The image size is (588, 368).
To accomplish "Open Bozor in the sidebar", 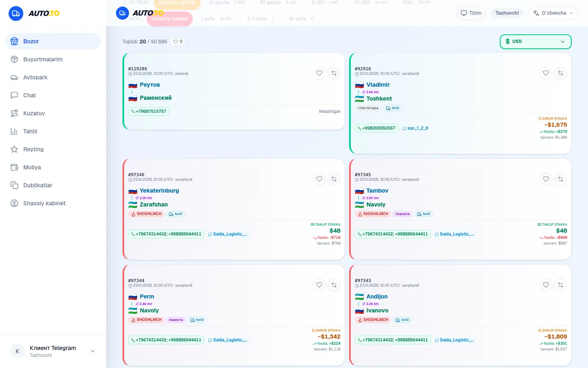I will pyautogui.click(x=53, y=41).
